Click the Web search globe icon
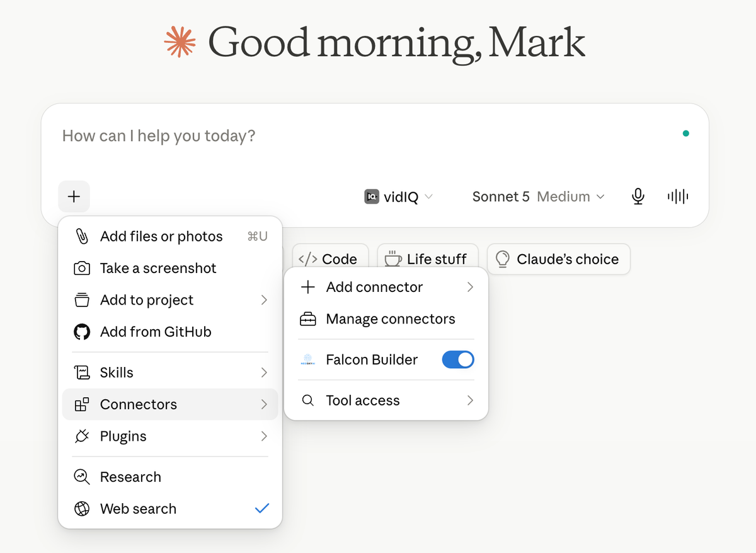 82,509
